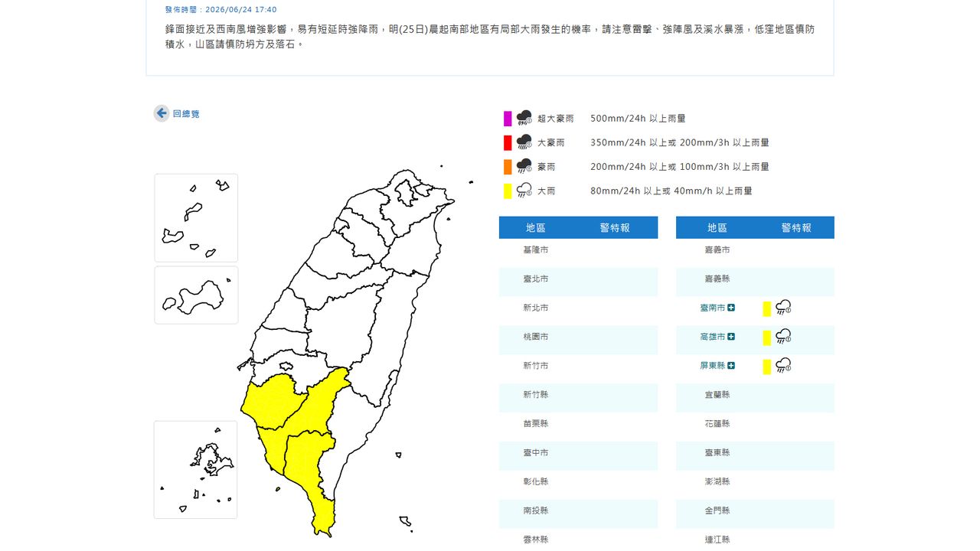
Task: Click the 南投縣 table row
Action: [578, 514]
